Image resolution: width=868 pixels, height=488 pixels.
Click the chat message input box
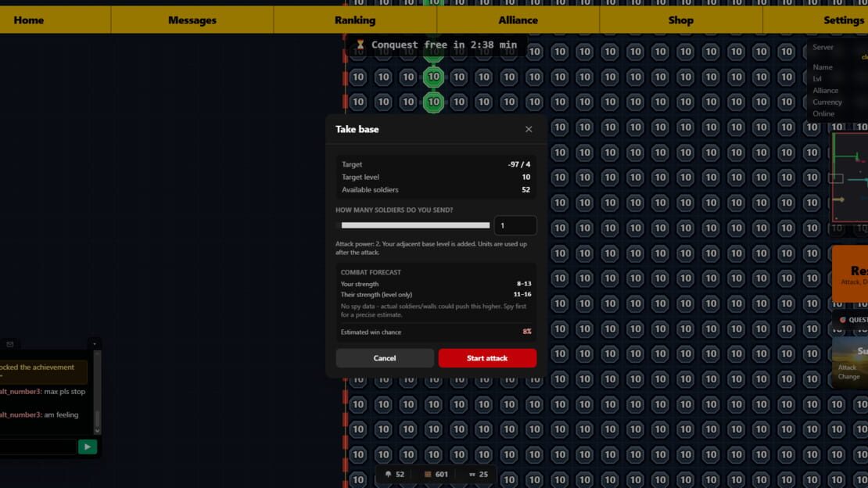38,447
